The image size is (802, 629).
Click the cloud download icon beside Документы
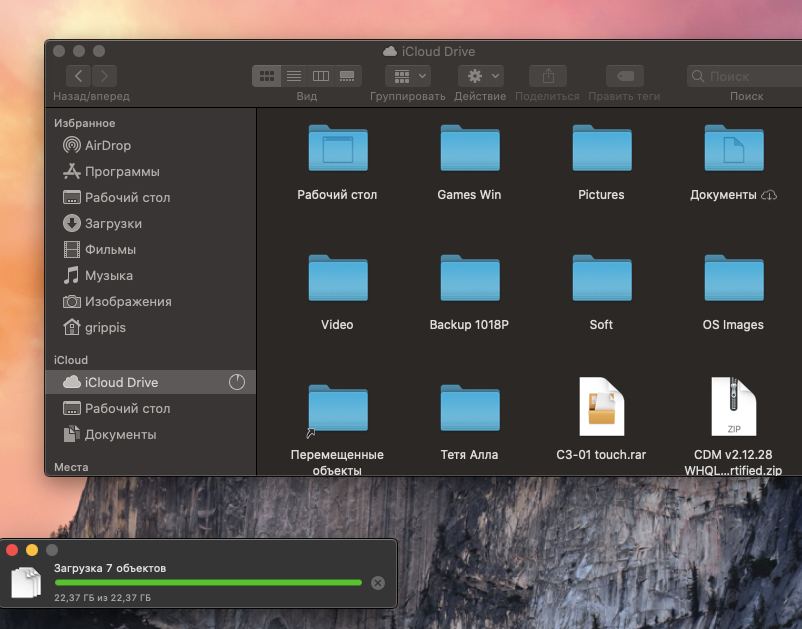[769, 195]
